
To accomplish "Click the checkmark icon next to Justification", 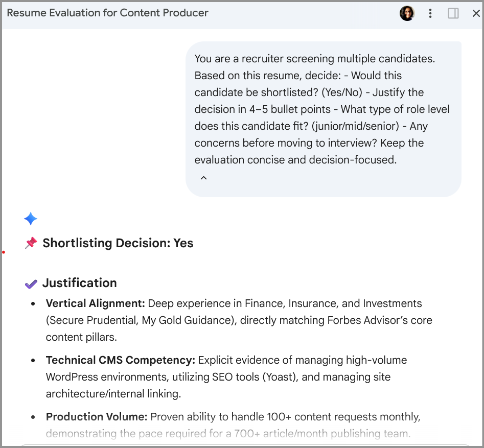I will pyautogui.click(x=31, y=282).
